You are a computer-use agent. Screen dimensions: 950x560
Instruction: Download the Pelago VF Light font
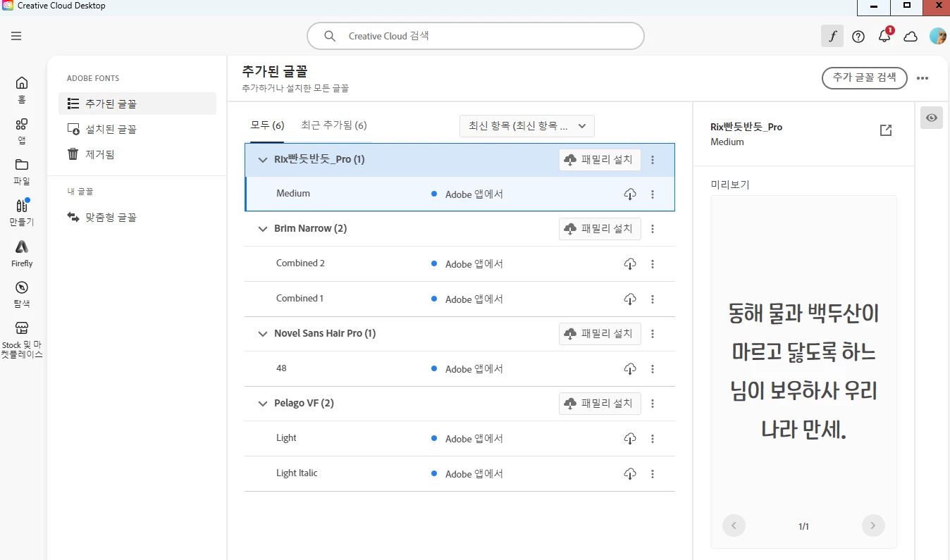[630, 438]
